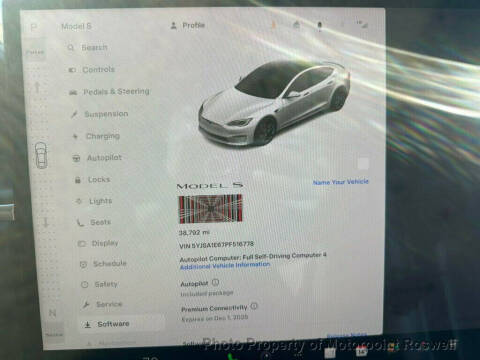The width and height of the screenshot is (480, 360).
Task: Click the Controls toggle icon
Action: (72, 70)
